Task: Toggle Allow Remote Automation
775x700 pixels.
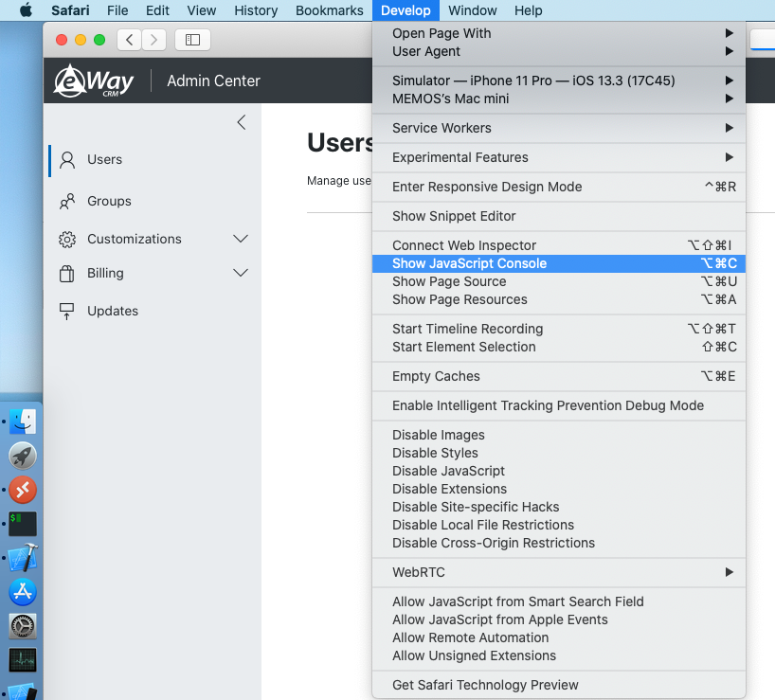Action: (x=559, y=637)
